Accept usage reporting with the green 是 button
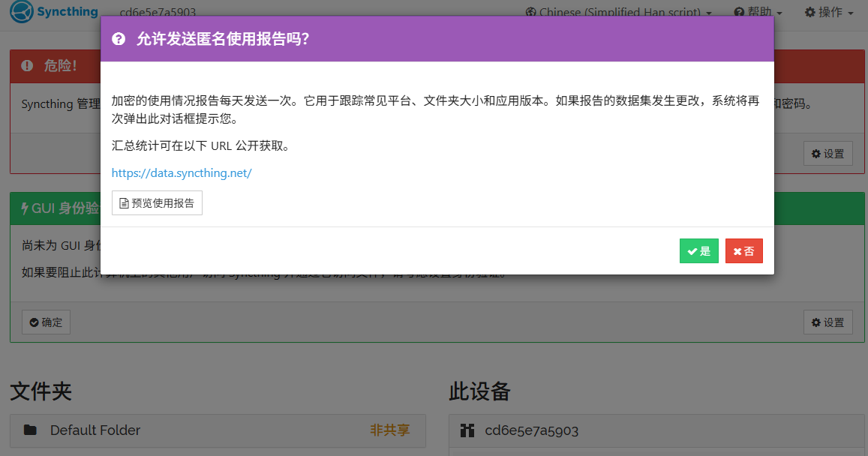 (x=698, y=251)
